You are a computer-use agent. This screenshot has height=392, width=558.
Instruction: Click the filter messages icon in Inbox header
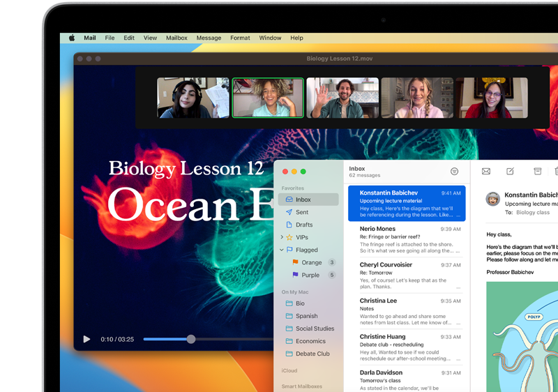[454, 172]
